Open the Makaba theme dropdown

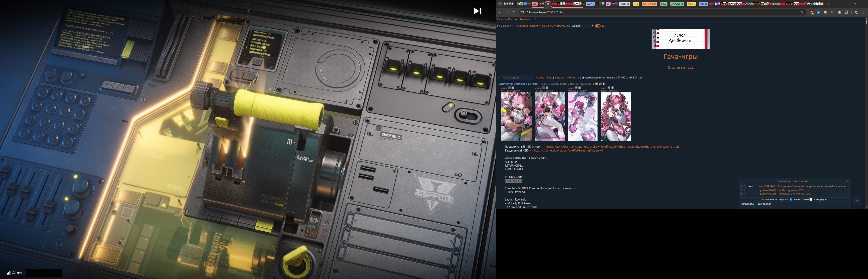click(582, 26)
